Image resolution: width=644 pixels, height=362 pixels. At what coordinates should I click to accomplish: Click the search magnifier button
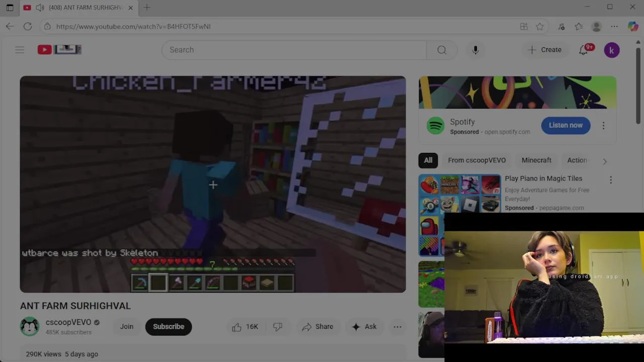coord(442,50)
